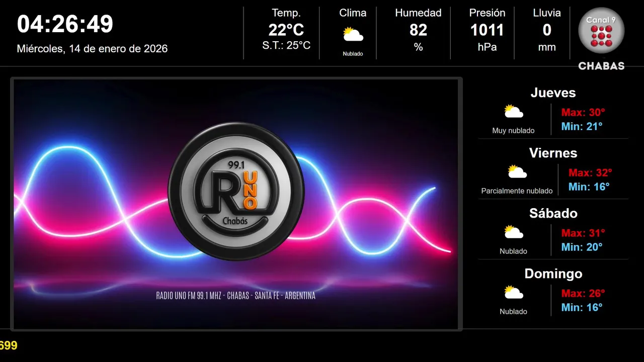Click the CHABAS text under the logo
Image resolution: width=644 pixels, height=362 pixels.
pyautogui.click(x=601, y=66)
